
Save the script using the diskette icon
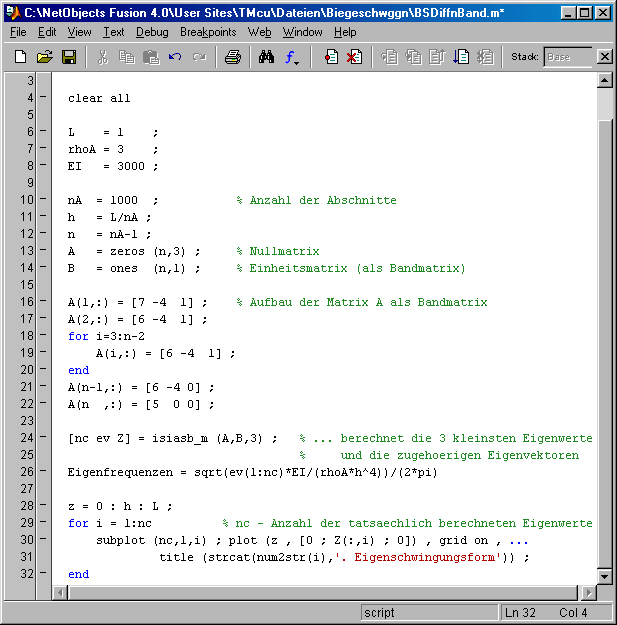point(69,57)
